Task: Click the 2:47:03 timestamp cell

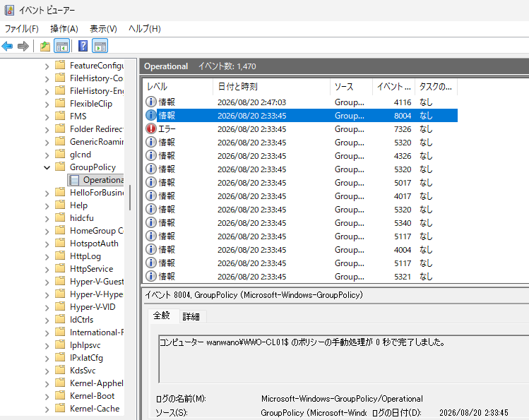Action: (251, 102)
